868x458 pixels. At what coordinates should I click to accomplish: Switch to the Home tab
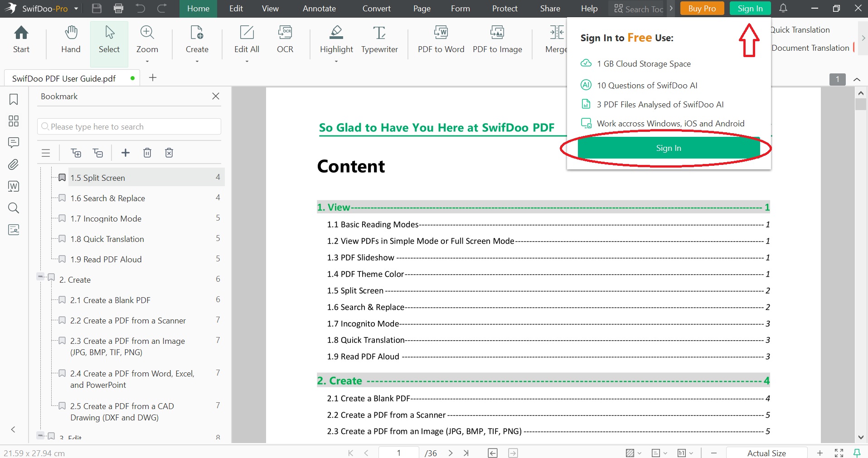[199, 9]
